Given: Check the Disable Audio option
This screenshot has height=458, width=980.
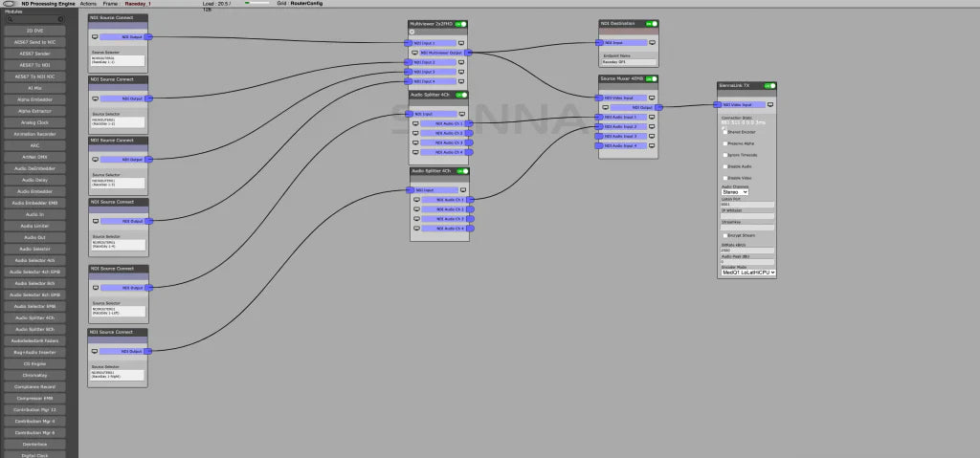Looking at the screenshot, I should click(725, 166).
